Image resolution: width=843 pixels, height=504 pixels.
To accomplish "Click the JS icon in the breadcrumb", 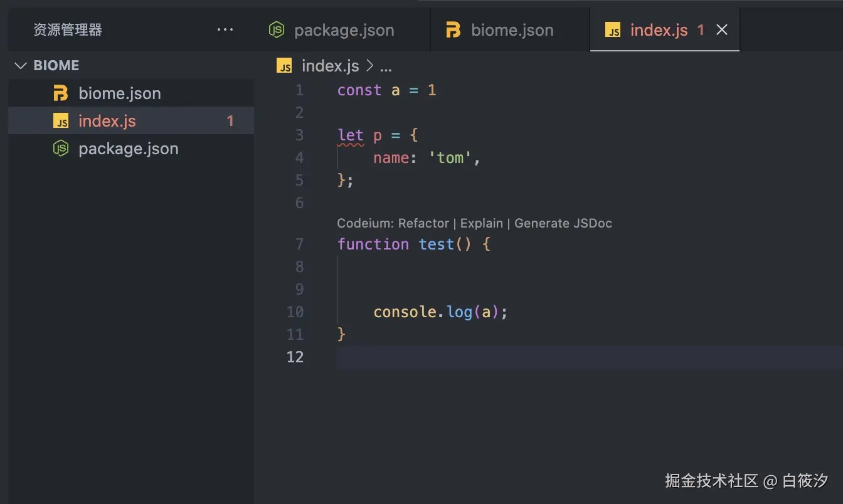I will [284, 66].
